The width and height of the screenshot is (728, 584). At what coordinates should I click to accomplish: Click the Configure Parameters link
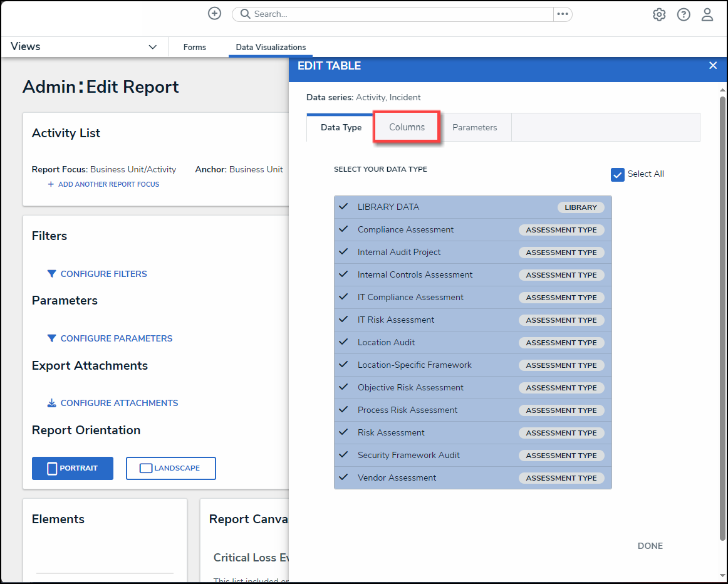click(x=116, y=338)
